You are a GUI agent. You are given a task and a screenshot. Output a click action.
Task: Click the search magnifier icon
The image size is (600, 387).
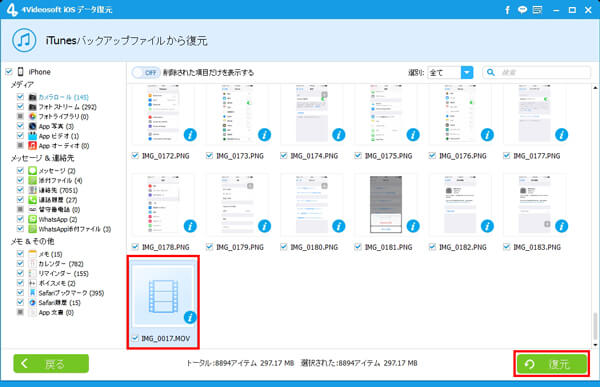click(x=491, y=72)
